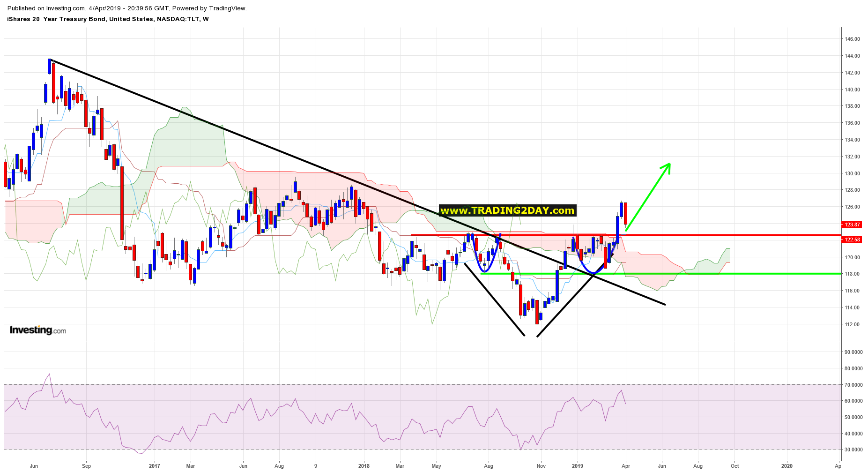The height and width of the screenshot is (472, 868).
Task: Click the 126.00 price axis label
Action: point(852,207)
